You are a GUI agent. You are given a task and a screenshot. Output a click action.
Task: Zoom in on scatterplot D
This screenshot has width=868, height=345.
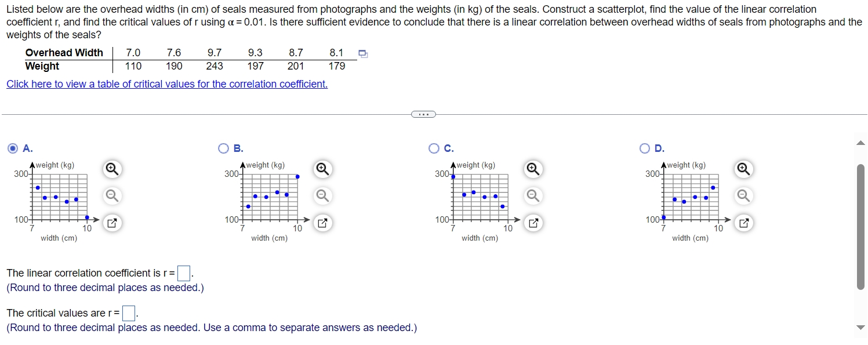pos(743,169)
